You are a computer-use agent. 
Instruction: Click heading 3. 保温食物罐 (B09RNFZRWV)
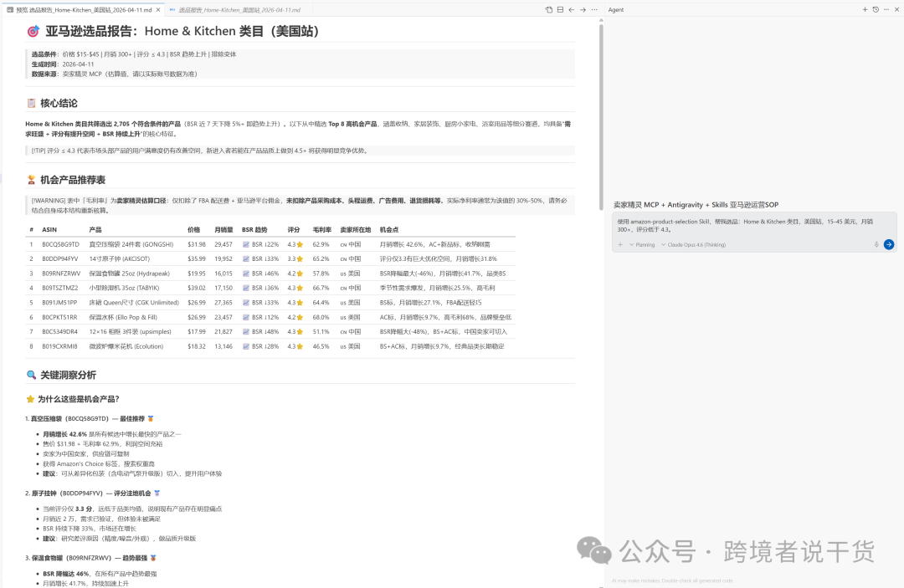tap(90, 558)
